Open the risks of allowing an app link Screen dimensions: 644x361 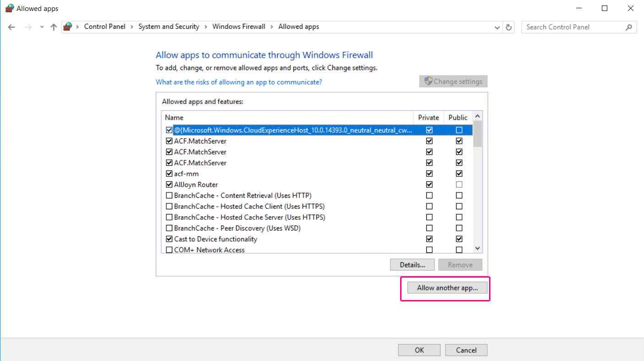(x=239, y=82)
